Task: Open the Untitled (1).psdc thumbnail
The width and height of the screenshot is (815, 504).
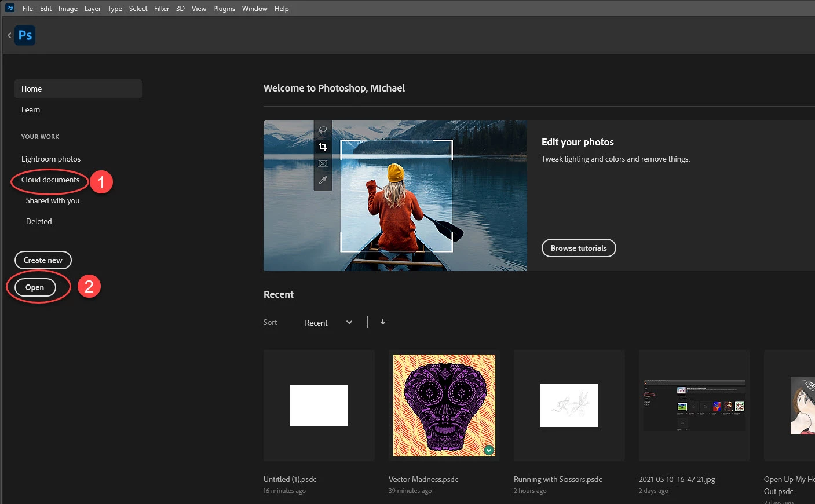Action: coord(319,406)
